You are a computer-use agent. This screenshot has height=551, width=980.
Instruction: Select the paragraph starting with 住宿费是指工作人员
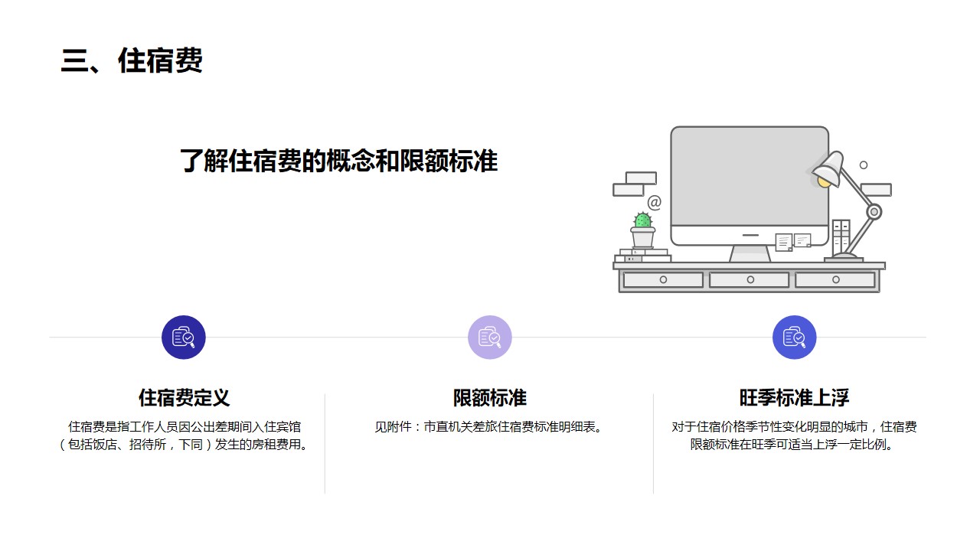[184, 436]
